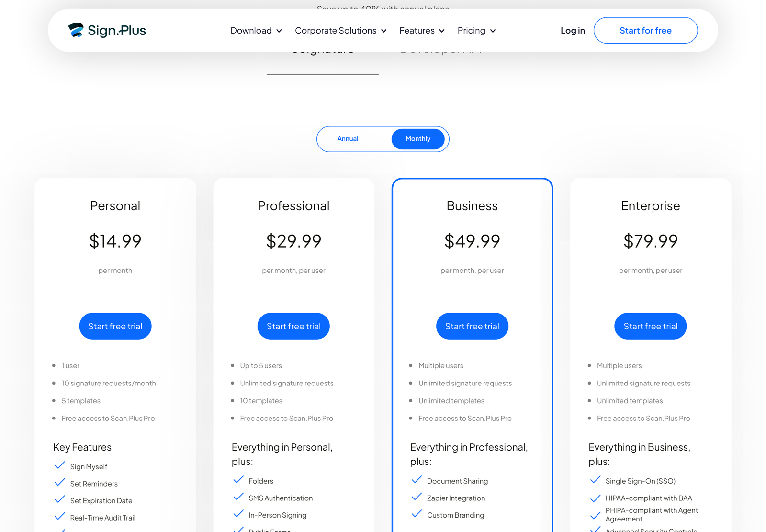Viewport: 766px width, 532px height.
Task: Click checkmark icon beside Sign Myself
Action: pyautogui.click(x=60, y=465)
